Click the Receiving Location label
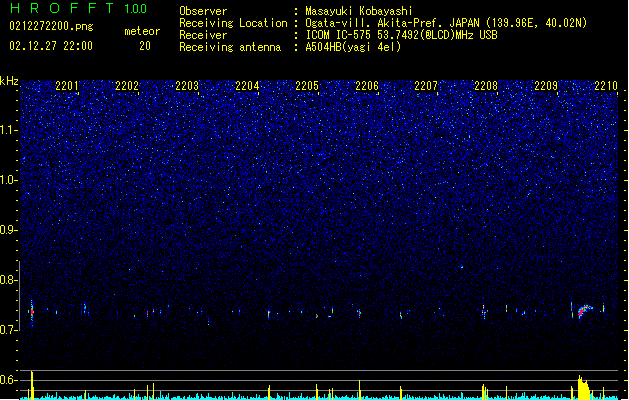This screenshot has height=400, width=629. point(233,23)
